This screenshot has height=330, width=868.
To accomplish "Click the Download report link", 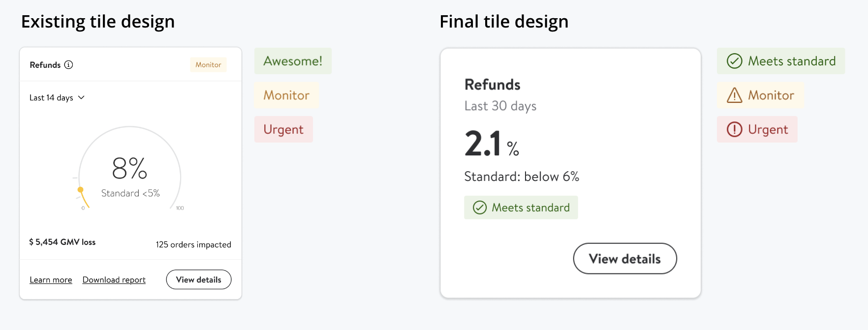I will tap(114, 280).
